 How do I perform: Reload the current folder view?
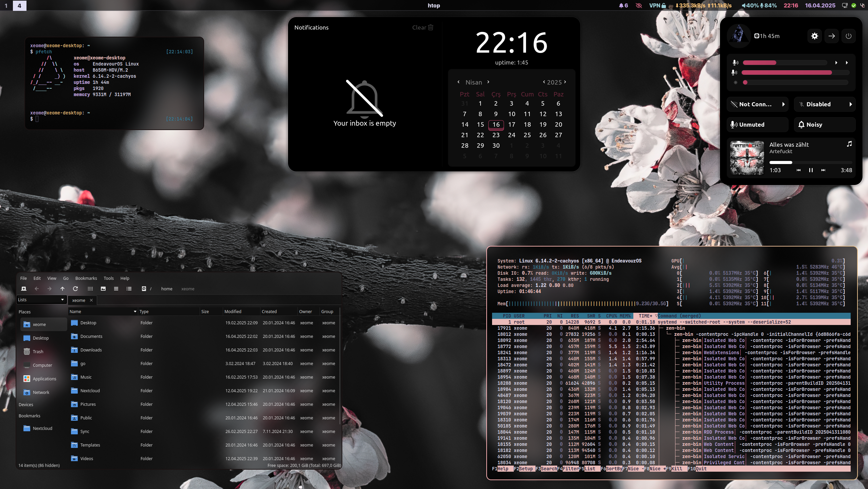75,289
